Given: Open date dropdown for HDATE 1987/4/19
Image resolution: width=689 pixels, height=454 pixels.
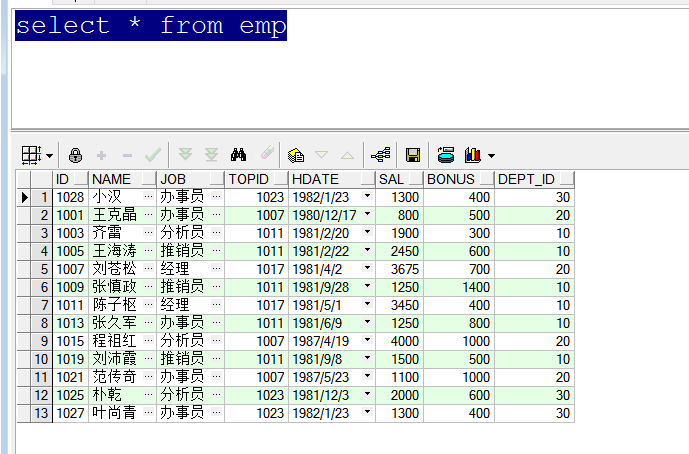Looking at the screenshot, I should click(367, 341).
